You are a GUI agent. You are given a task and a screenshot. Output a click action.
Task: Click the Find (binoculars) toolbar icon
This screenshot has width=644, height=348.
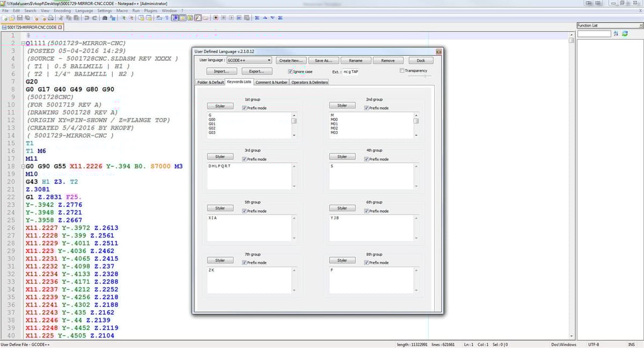point(105,18)
